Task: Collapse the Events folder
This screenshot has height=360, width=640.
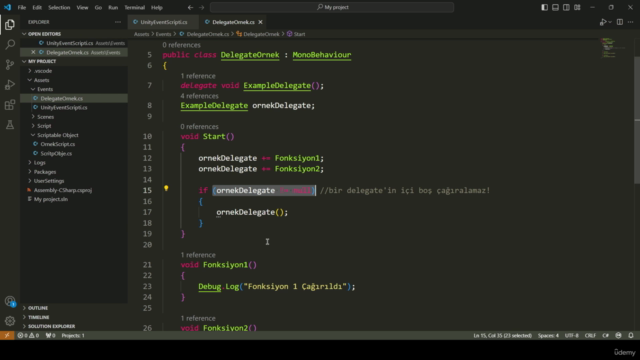Action: pos(45,89)
